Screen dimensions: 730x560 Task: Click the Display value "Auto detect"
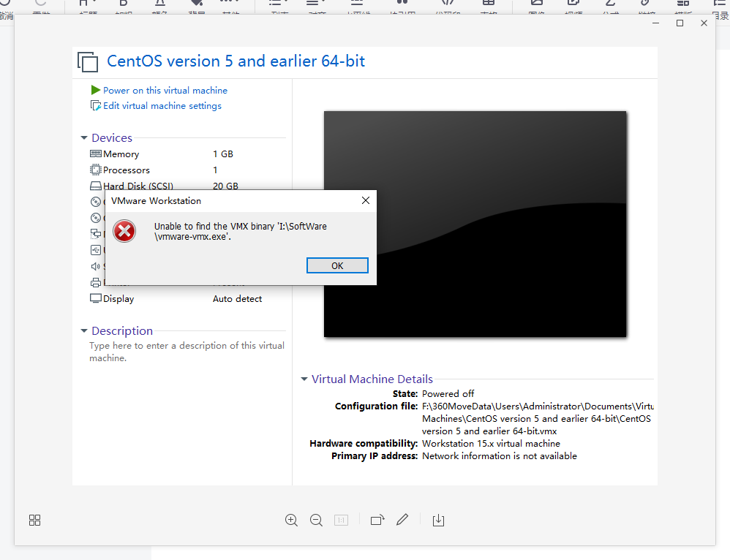pyautogui.click(x=238, y=298)
